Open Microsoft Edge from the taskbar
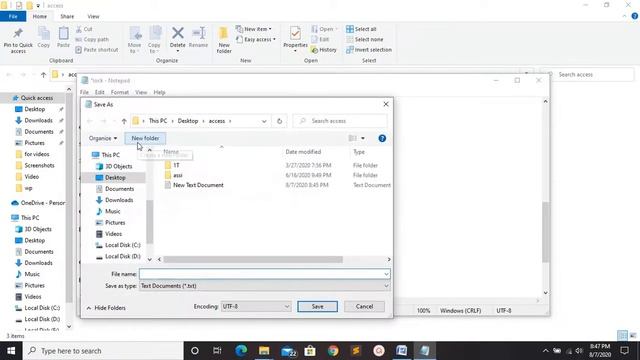 (x=241, y=351)
